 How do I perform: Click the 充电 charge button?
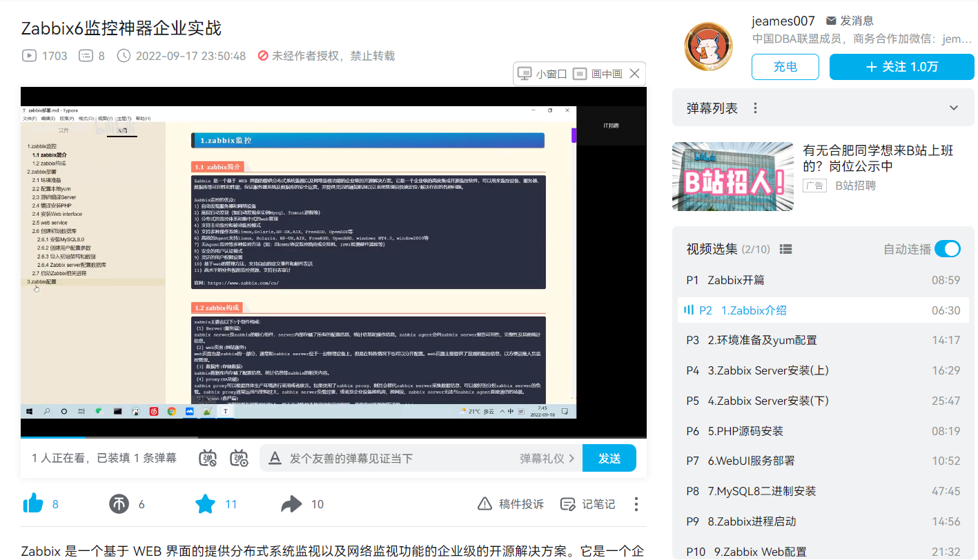[x=785, y=67]
